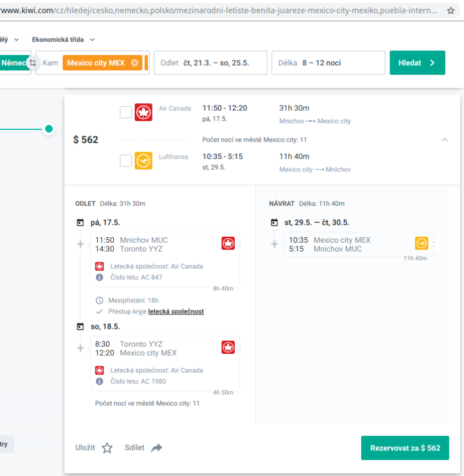Screen dimensions: 464x476
Task: Click the Air Canada logo in summary row
Action: pos(144,112)
